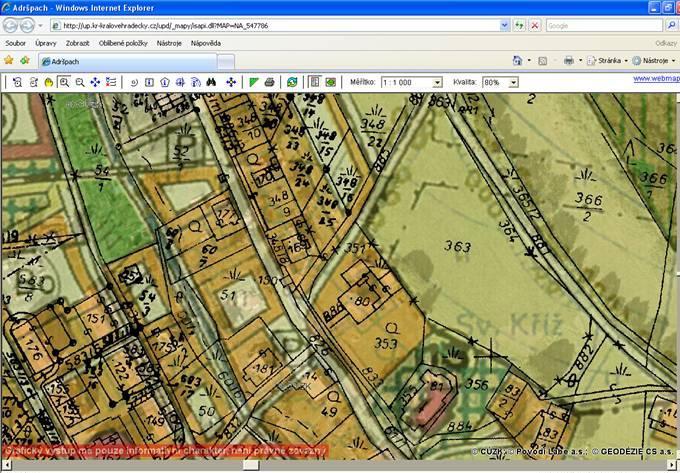
Task: Expand the Stránka page menu
Action: point(606,61)
